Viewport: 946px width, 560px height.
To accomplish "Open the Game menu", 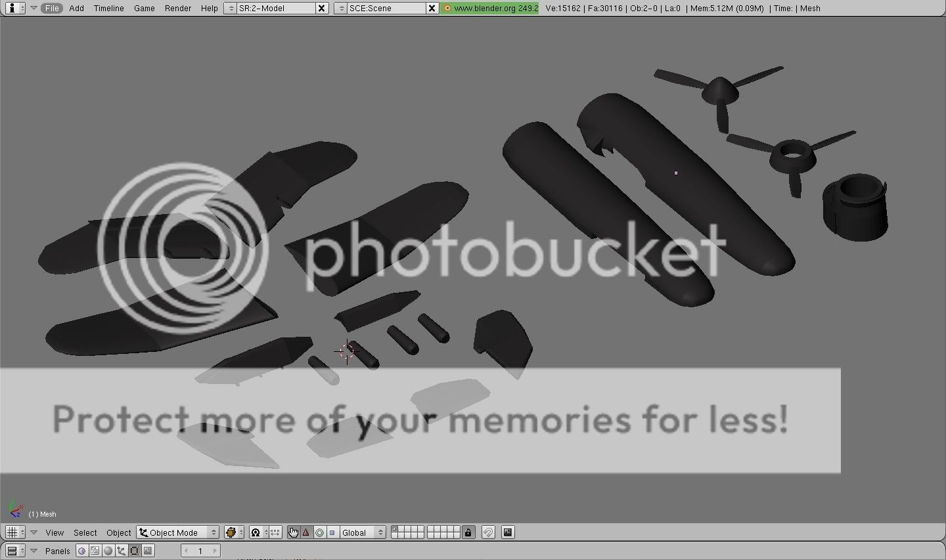I will [144, 8].
